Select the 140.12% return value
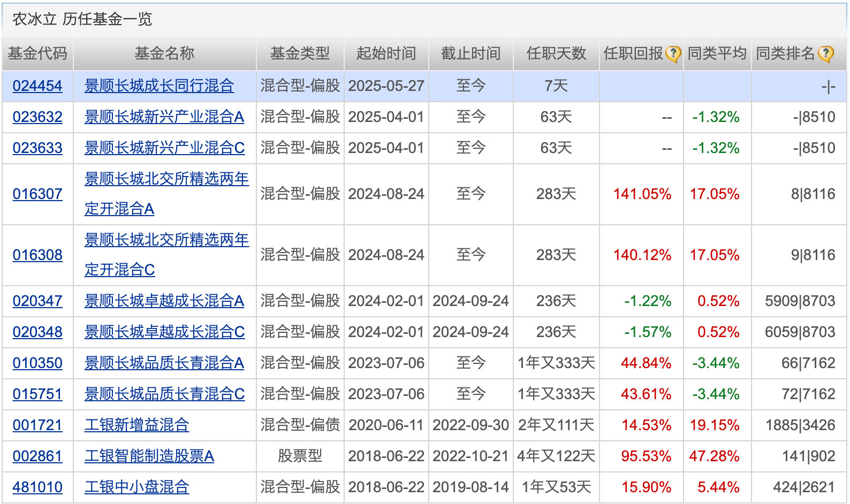 642,255
